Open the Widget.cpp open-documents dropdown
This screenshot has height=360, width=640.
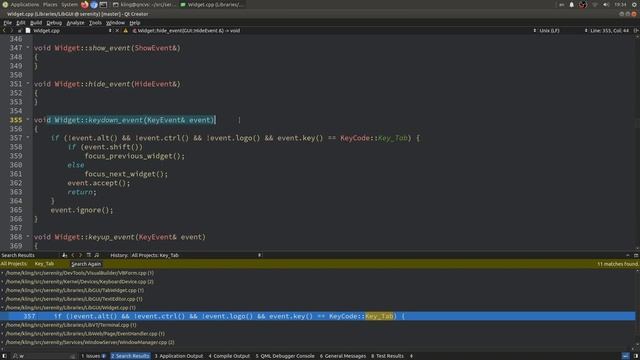click(x=110, y=31)
